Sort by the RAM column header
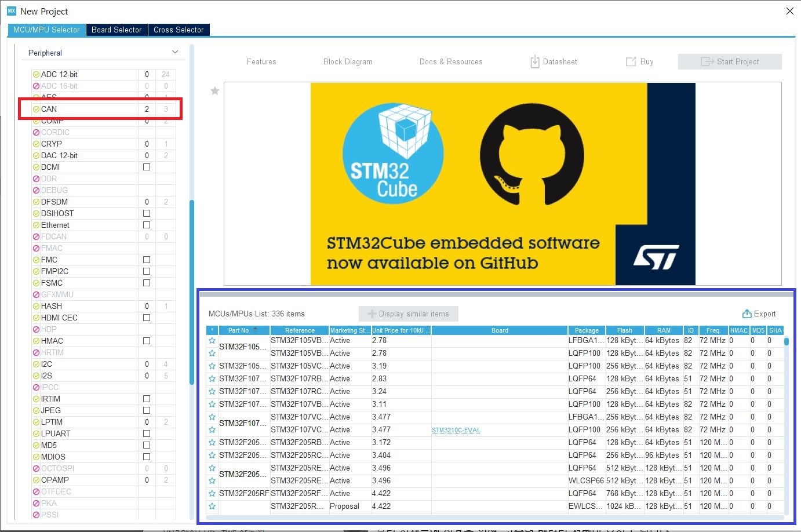The image size is (801, 532). coord(664,330)
